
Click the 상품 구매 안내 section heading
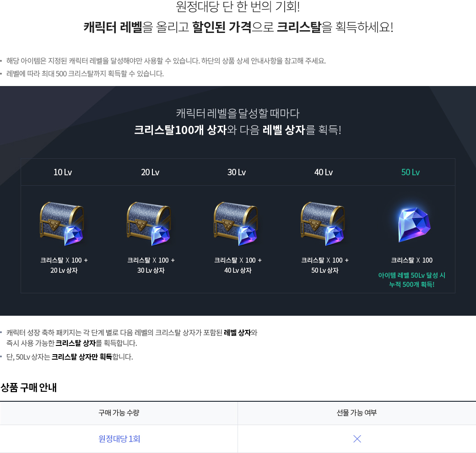point(28,388)
